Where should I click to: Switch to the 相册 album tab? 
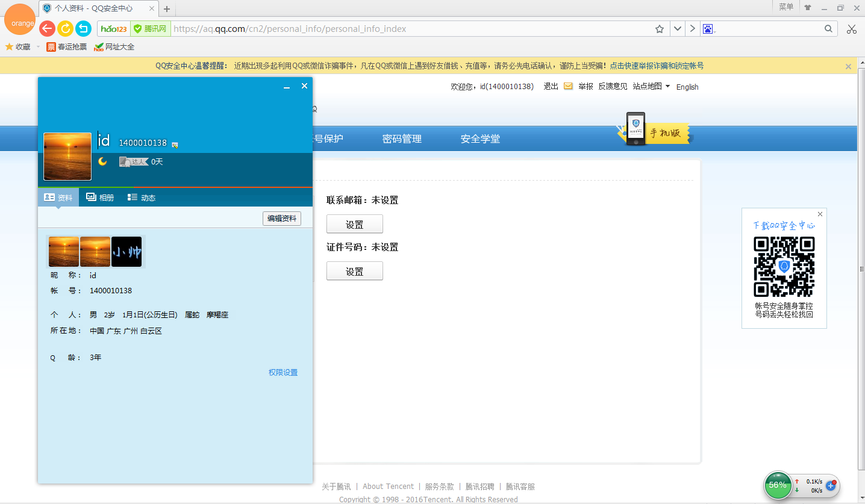pos(100,198)
